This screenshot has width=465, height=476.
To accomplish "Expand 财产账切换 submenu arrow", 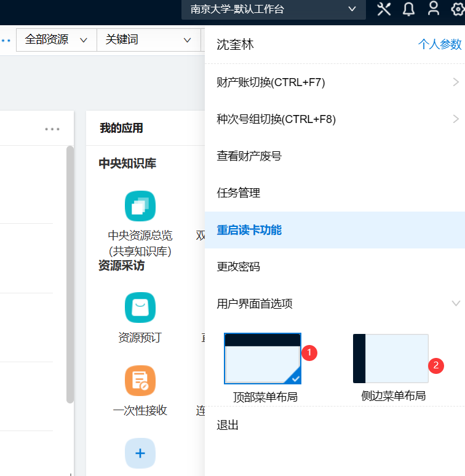I will [x=456, y=82].
